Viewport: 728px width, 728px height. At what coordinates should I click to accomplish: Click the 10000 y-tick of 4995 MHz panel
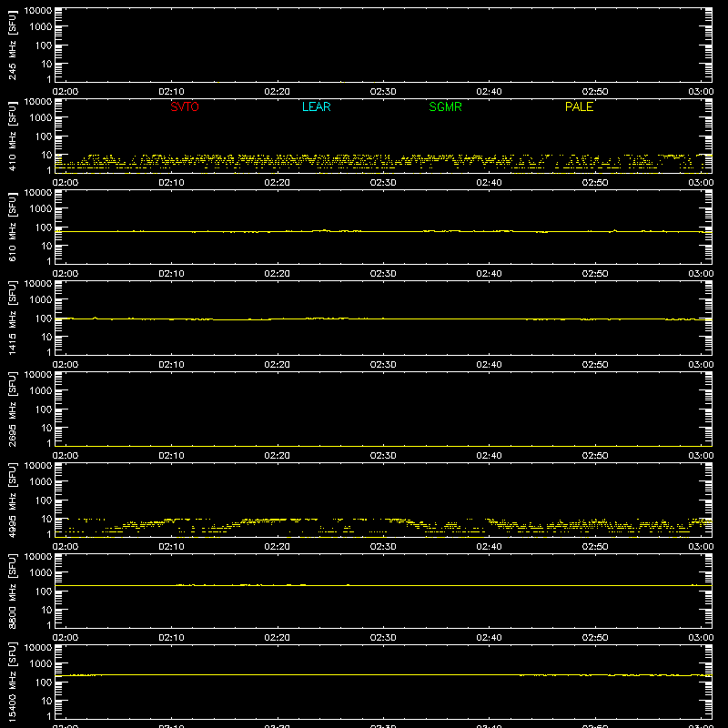point(38,466)
